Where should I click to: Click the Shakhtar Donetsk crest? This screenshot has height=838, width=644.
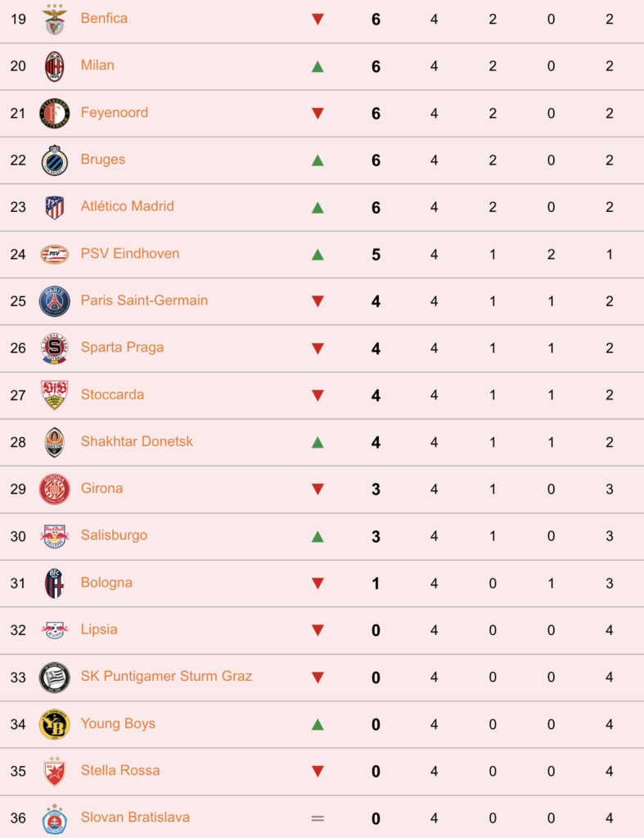point(55,442)
